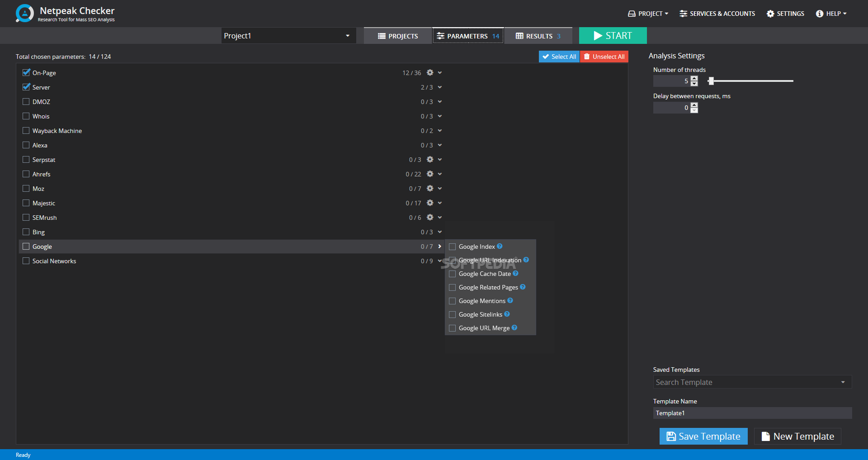Open the PROJECT menu
This screenshot has height=460, width=868.
pos(648,14)
